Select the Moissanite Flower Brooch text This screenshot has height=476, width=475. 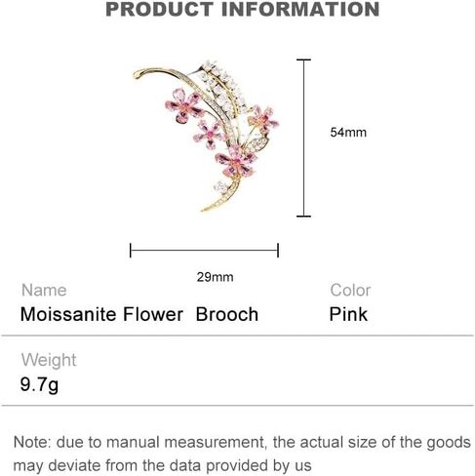coord(139,314)
